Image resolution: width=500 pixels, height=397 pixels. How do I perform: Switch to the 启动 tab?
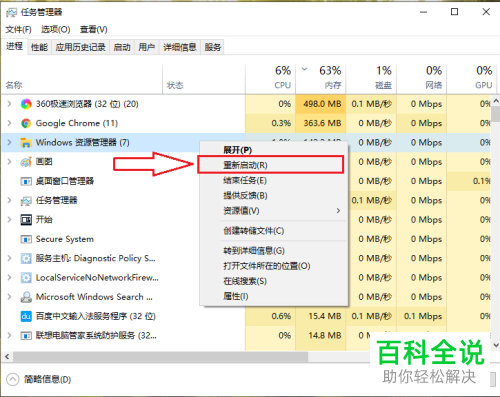pyautogui.click(x=122, y=47)
